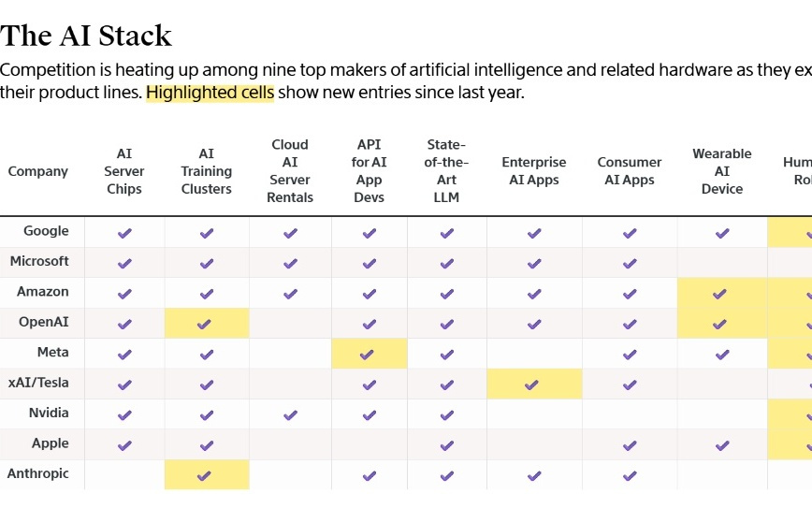The height and width of the screenshot is (508, 812).
Task: Click xAI/Tesla's highlighted Enterprise AI Apps checkmark
Action: point(534,385)
